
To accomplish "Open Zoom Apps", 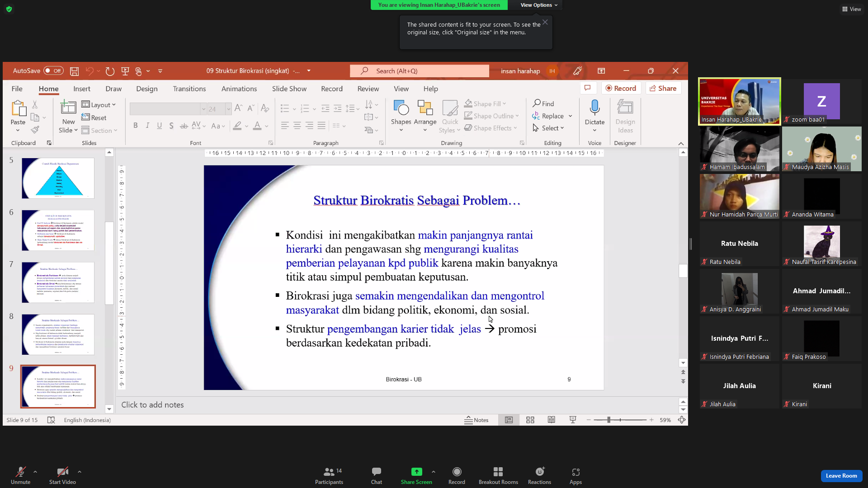I will tap(576, 476).
